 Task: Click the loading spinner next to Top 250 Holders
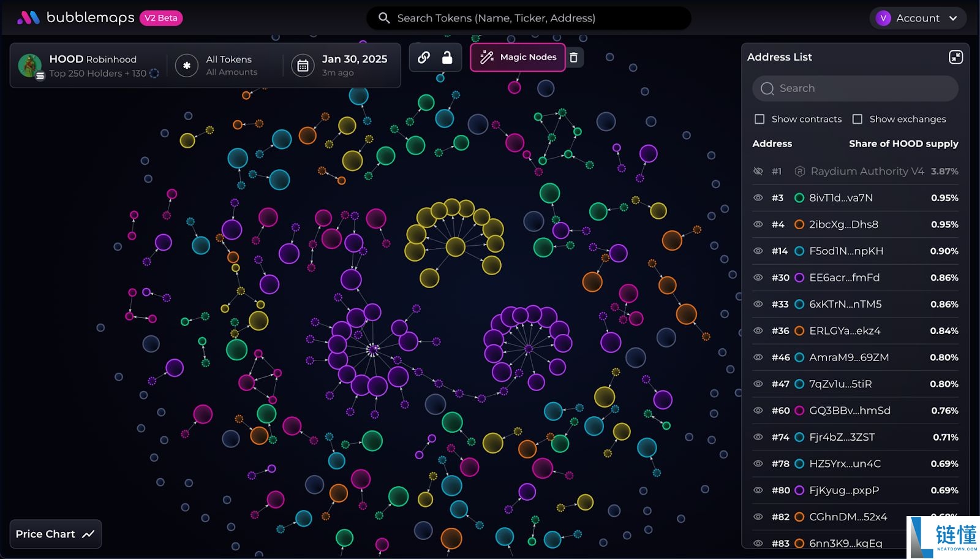coord(154,73)
